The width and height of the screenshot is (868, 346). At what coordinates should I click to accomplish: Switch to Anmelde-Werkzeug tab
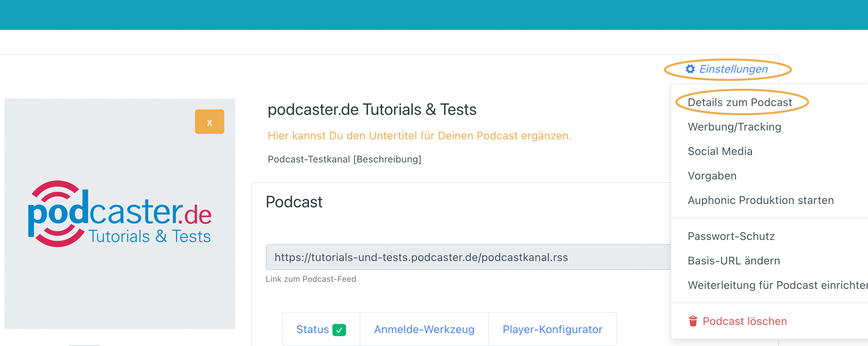[x=424, y=329]
